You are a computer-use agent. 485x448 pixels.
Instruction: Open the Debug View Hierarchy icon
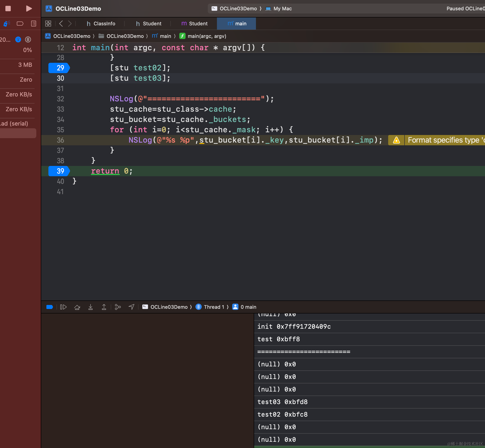coord(118,307)
